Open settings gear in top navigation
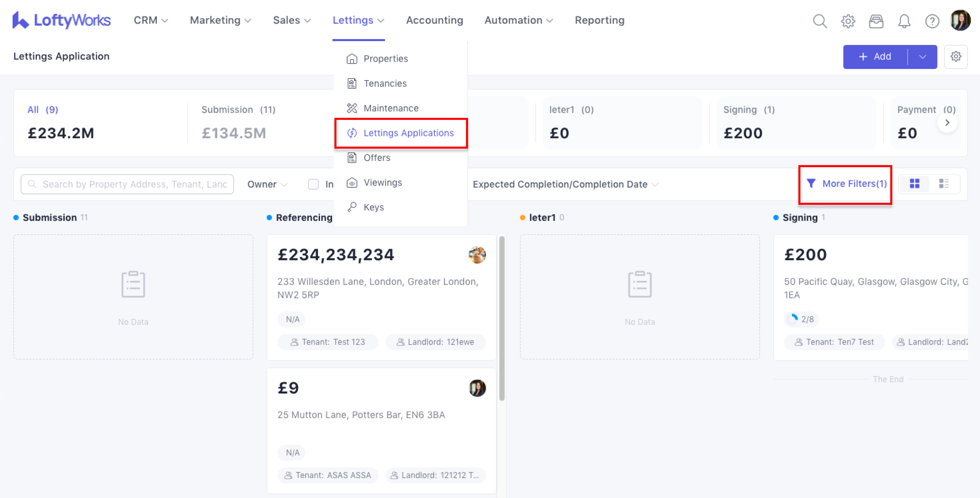 pos(848,21)
